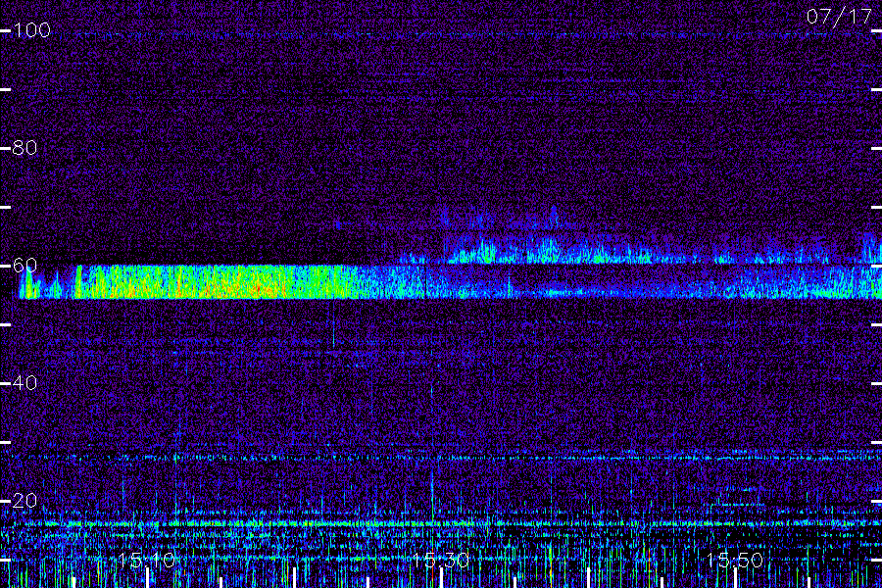Click the 15:10 time axis label
This screenshot has height=588, width=882.
pyautogui.click(x=147, y=560)
